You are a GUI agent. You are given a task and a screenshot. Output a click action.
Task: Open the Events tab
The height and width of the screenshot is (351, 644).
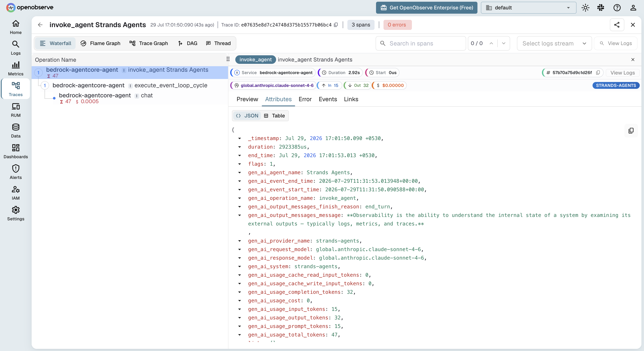(328, 99)
